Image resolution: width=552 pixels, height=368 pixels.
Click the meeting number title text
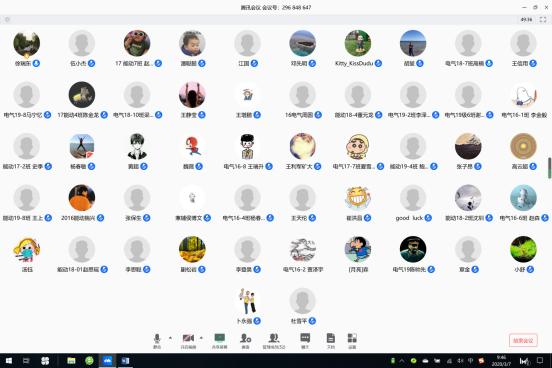276,7
